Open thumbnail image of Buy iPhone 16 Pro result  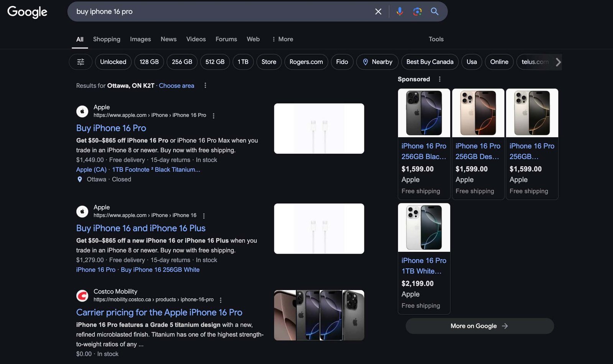coord(319,128)
